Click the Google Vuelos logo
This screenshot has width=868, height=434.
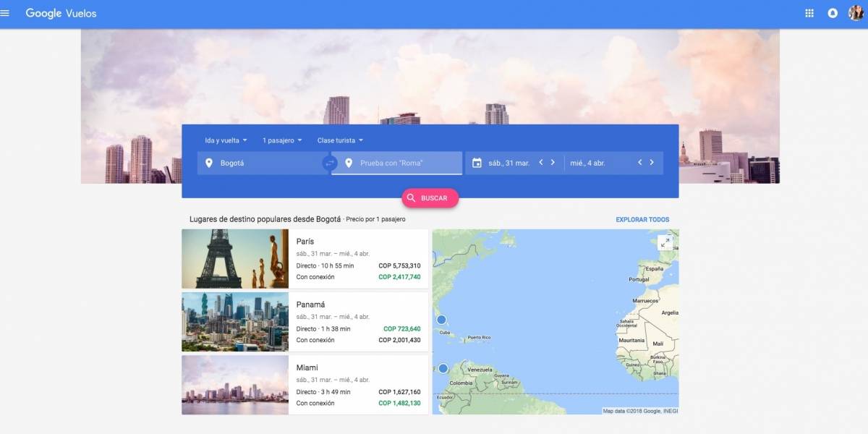point(61,13)
